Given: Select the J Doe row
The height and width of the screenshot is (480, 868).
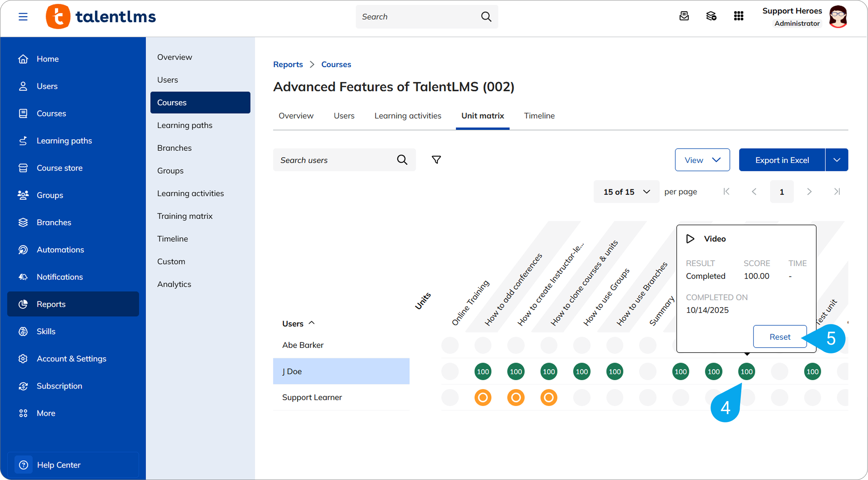Looking at the screenshot, I should [x=341, y=372].
